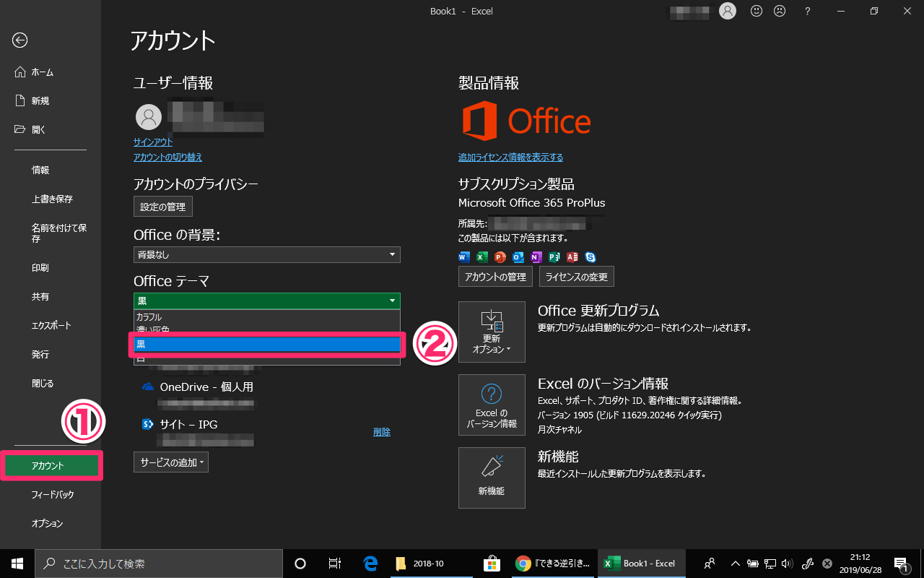Click the question mark help icon
924x578 pixels.
coord(808,11)
